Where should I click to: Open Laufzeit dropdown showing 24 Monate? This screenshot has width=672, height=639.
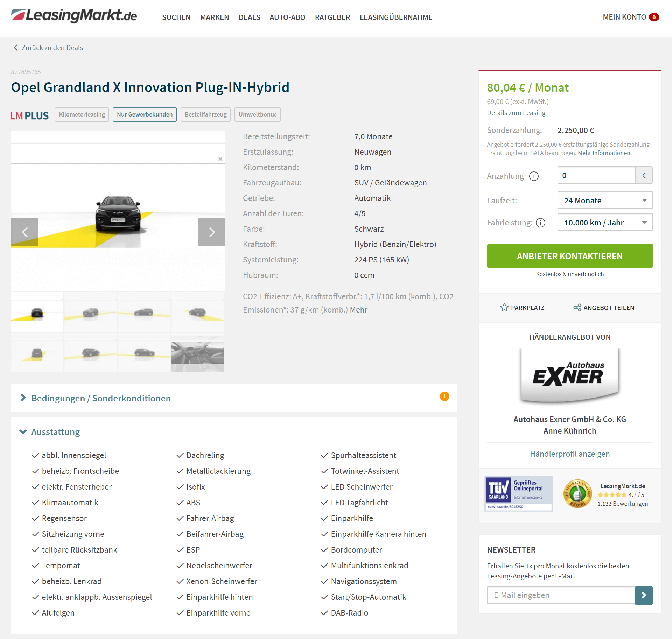(x=605, y=201)
